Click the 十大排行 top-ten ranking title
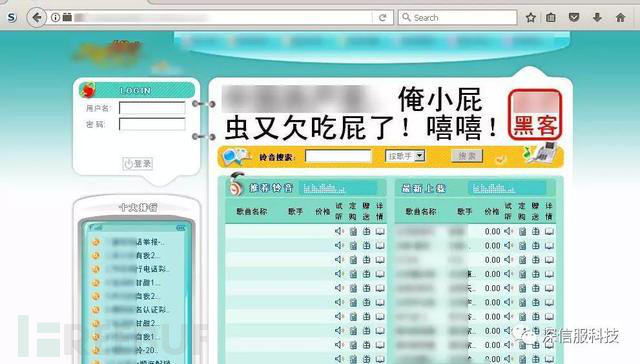The width and height of the screenshot is (640, 364). coord(138,207)
